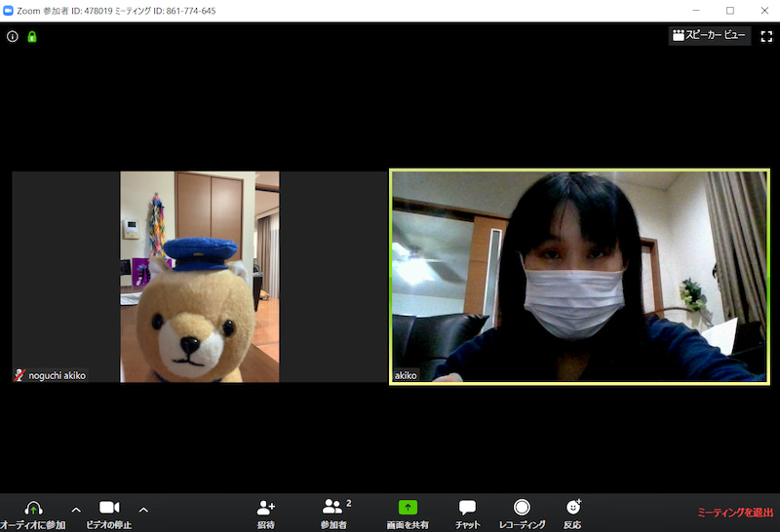Stop video with the camera icon
This screenshot has width=780, height=532.
pos(109,507)
